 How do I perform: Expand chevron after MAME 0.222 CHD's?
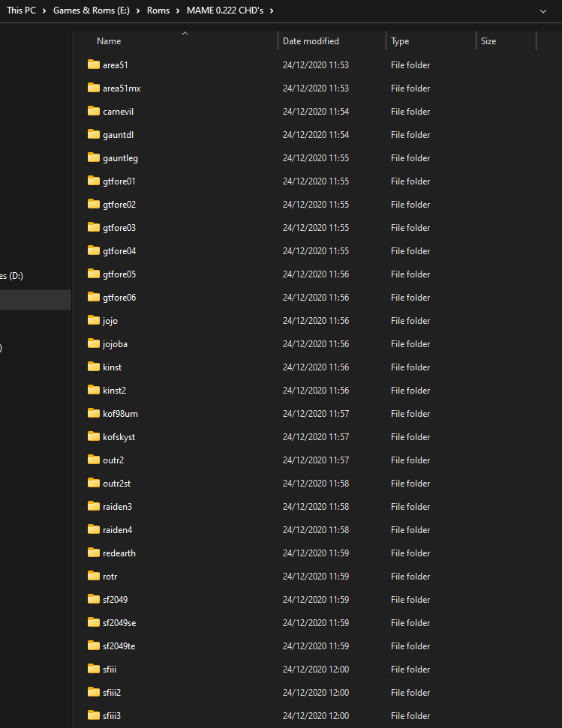click(272, 10)
